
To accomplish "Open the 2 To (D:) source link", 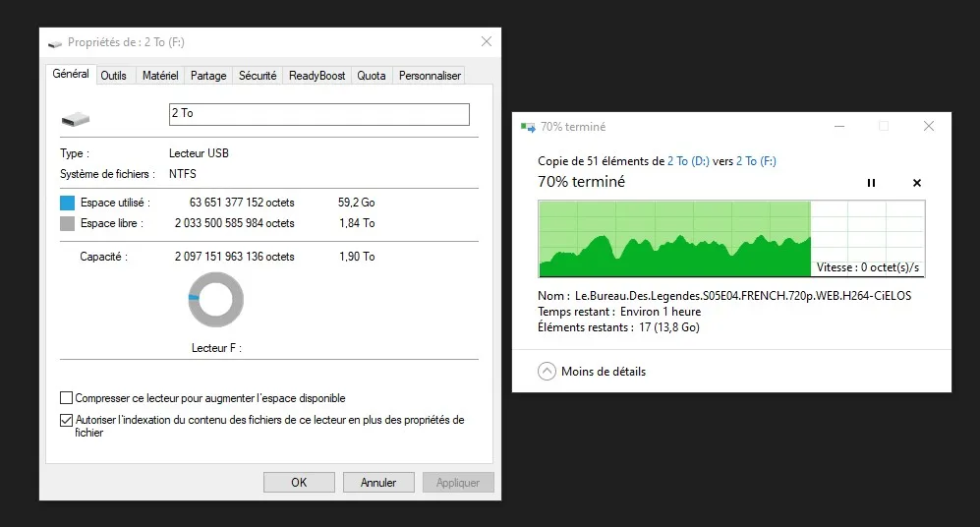I will point(688,161).
